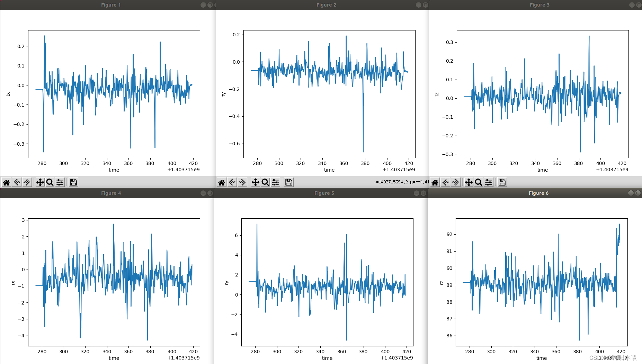Save the Figure 3 tz plot
Screen dimensions: 642x364
tap(502, 182)
